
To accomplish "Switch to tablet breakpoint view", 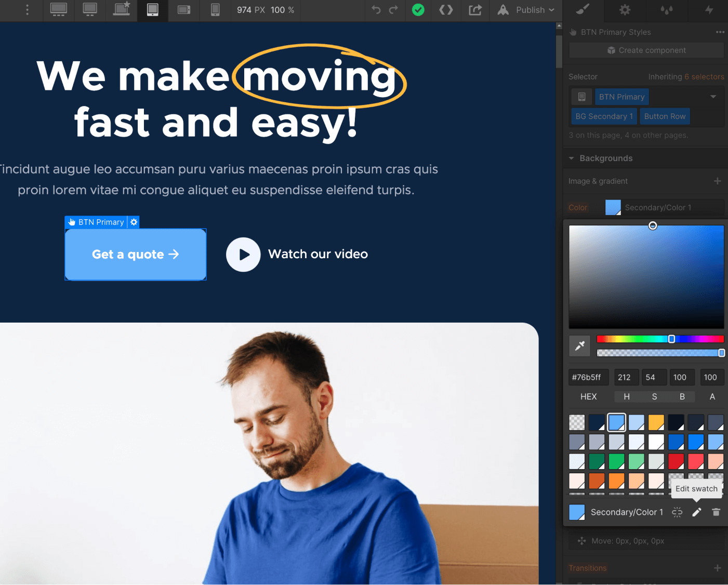I will 152,10.
